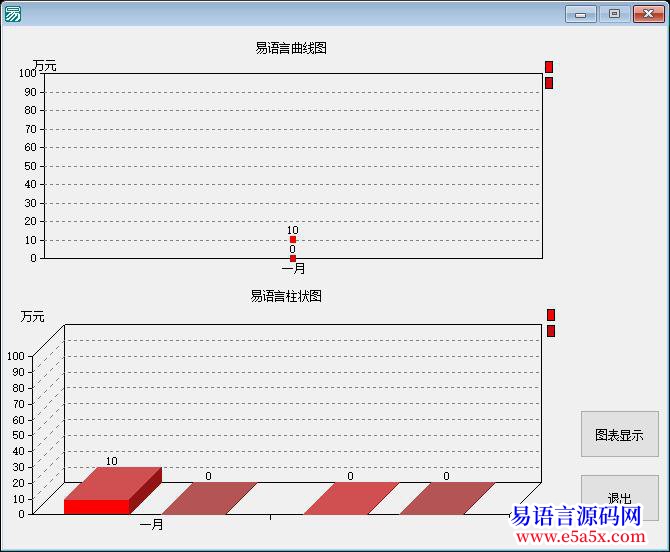Click the third flat bar valued 0
This screenshot has height=552, width=670.
[x=350, y=497]
